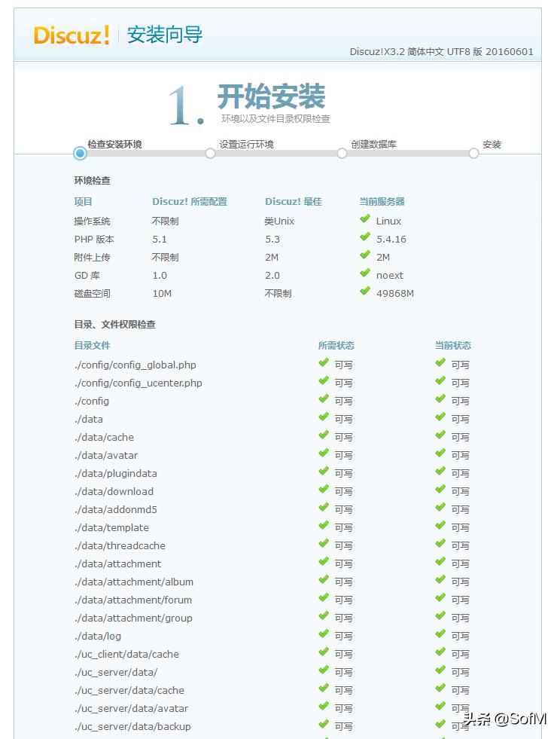Click the ./uc_client/data/cache path text
This screenshot has width=560, height=739.
pos(126,654)
